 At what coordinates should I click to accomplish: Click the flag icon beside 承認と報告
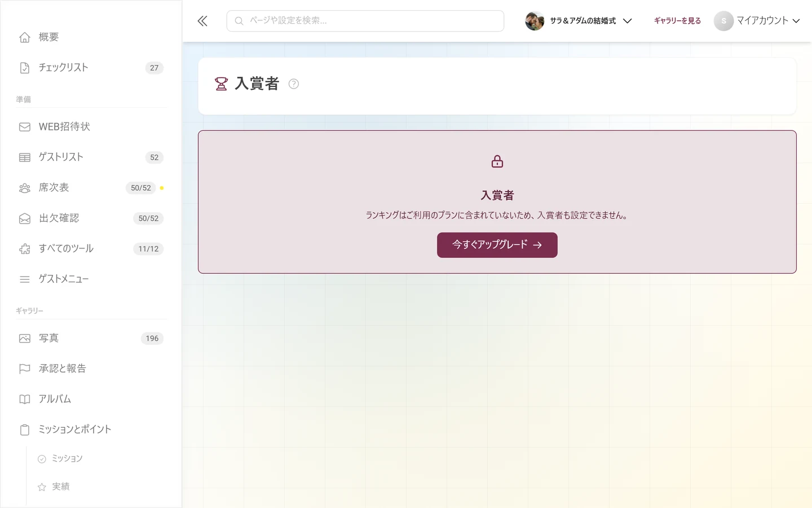click(25, 369)
